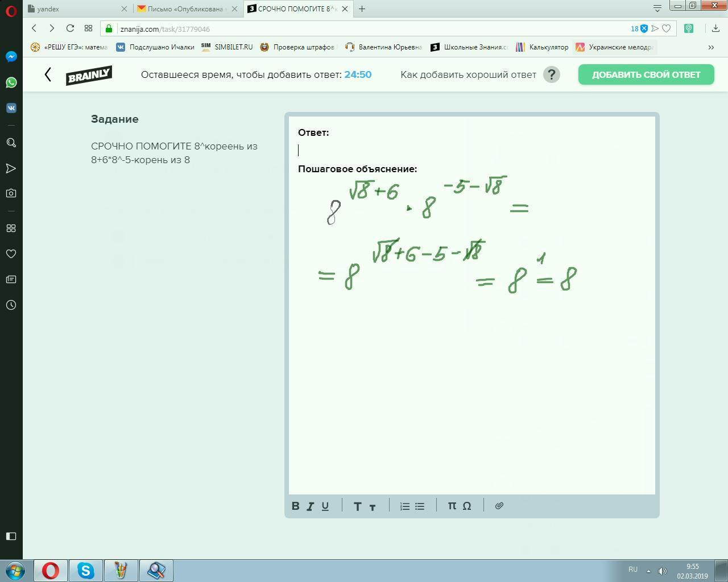
Task: Open the help question mark icon
Action: point(552,74)
